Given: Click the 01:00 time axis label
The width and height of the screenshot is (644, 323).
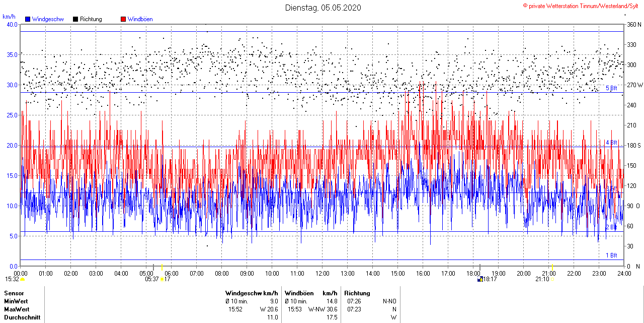Looking at the screenshot, I should (x=46, y=274).
